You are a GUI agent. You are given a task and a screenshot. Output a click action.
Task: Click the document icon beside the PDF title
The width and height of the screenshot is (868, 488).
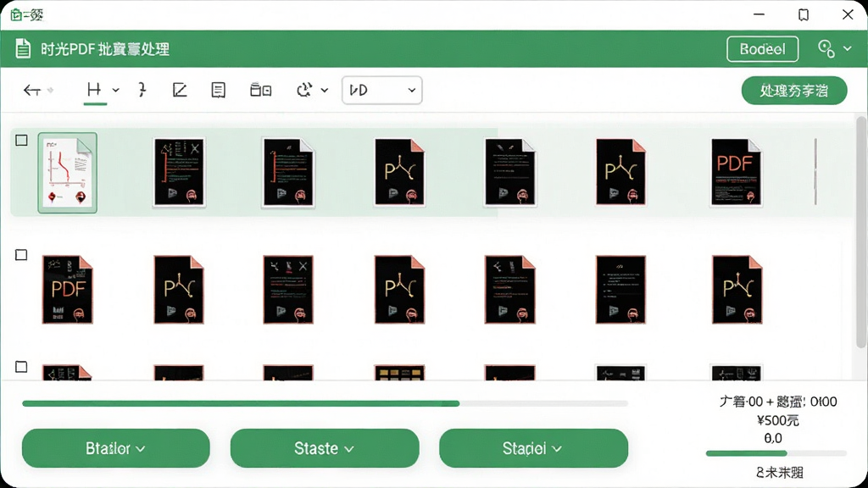[x=23, y=48]
